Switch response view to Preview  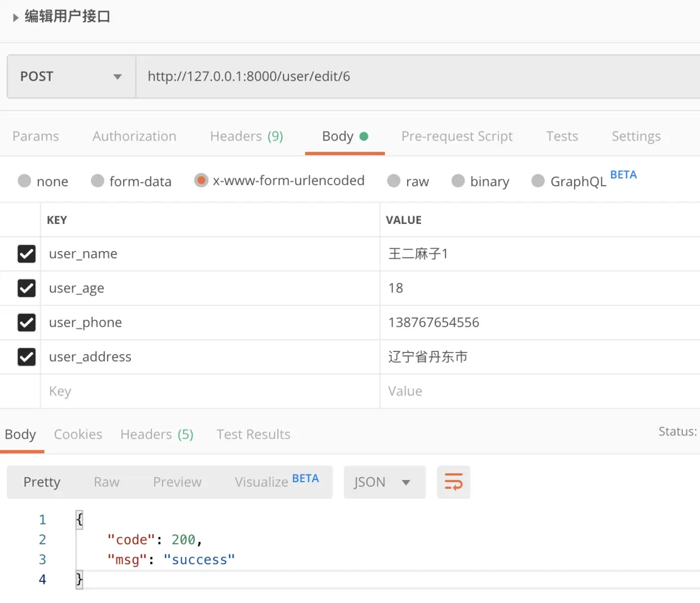177,482
